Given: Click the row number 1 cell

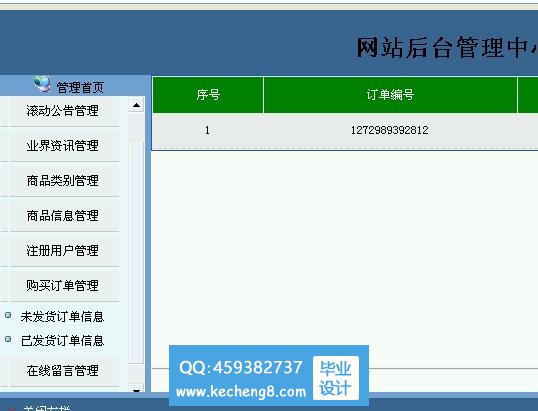Looking at the screenshot, I should [207, 130].
